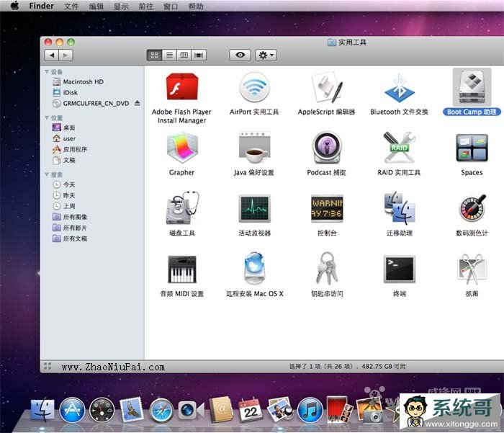Screen dimensions: 504x433
Task: Open 远程安装 Mac OS X
Action: [254, 269]
